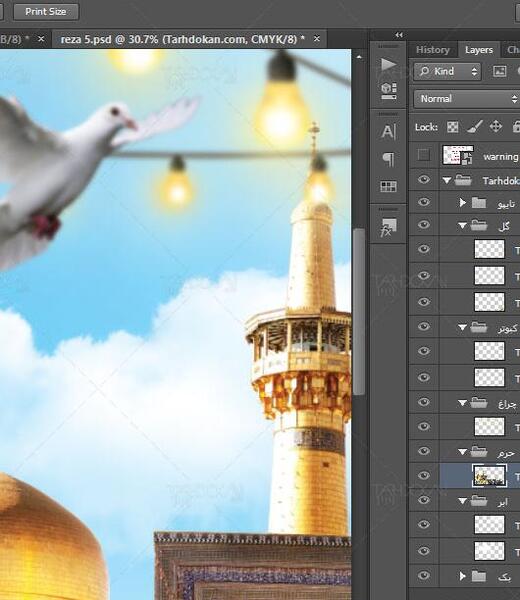Hide the بک group
Screen dimensions: 520x600
coord(424,576)
